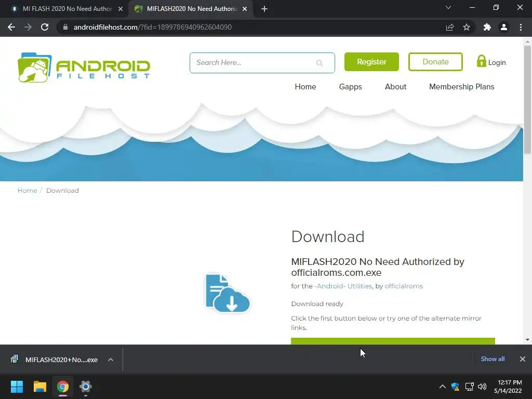Open MIFLASH2020+No....exe downloaded file
The height and width of the screenshot is (399, 532).
tap(61, 360)
